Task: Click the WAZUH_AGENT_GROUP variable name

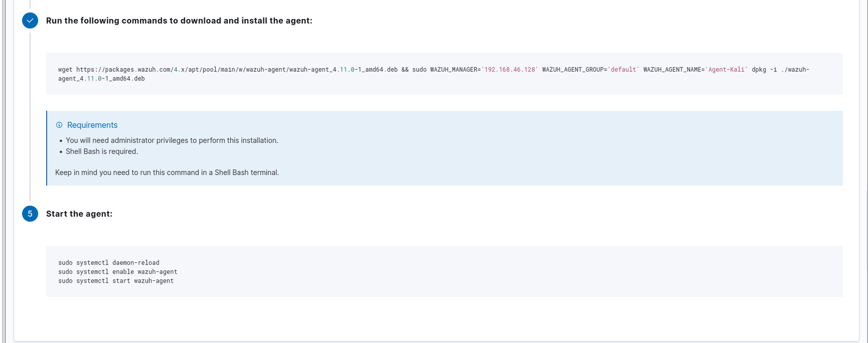Action: (x=572, y=69)
